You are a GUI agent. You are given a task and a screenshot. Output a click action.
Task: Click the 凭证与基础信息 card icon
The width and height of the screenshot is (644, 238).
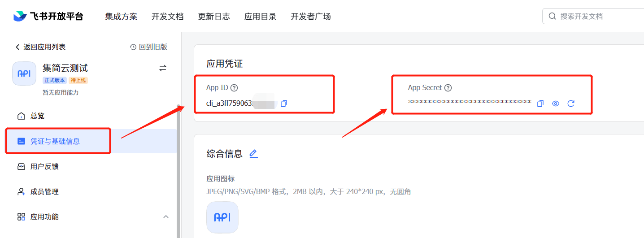point(21,141)
